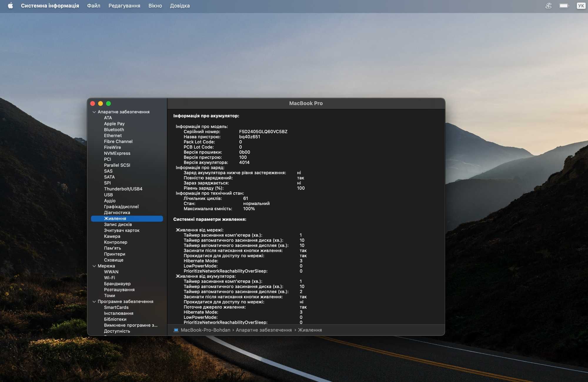588x382 pixels.
Task: Open the Системна інформація app menu
Action: (x=50, y=6)
